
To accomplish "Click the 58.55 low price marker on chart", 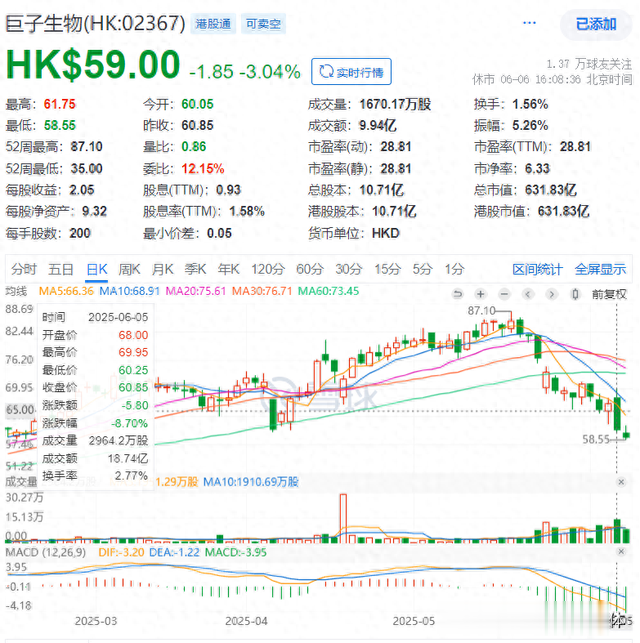I will coord(596,439).
